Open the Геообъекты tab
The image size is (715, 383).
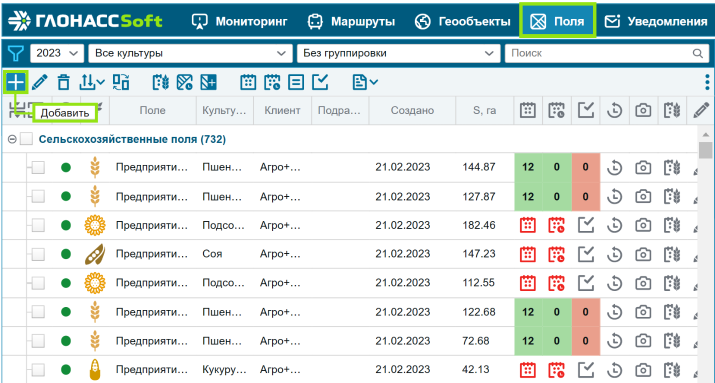pos(463,21)
